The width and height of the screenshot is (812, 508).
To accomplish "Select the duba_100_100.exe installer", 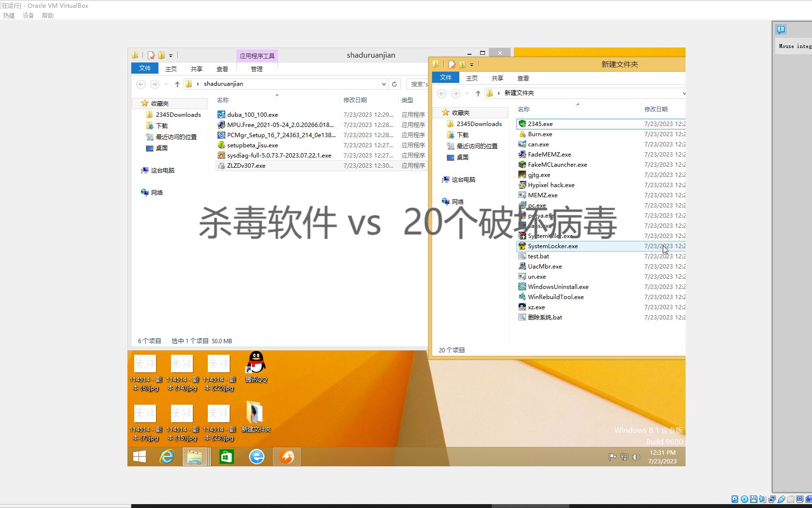I will 252,114.
